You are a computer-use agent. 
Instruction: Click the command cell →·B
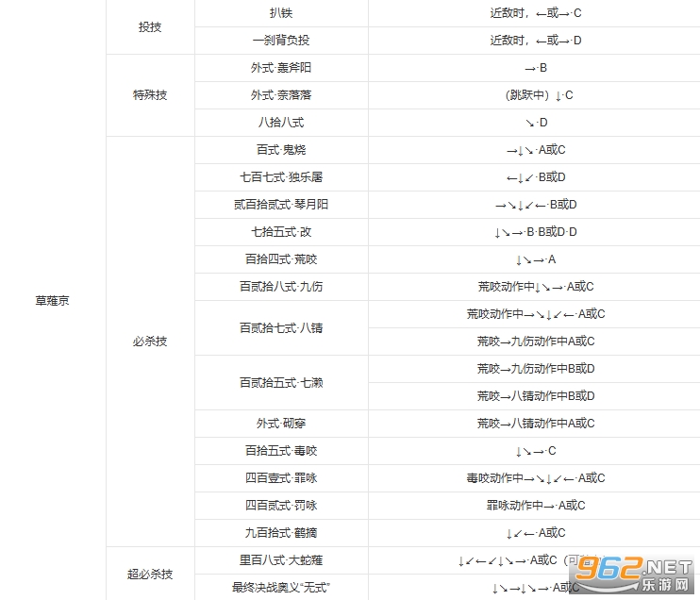coord(536,67)
